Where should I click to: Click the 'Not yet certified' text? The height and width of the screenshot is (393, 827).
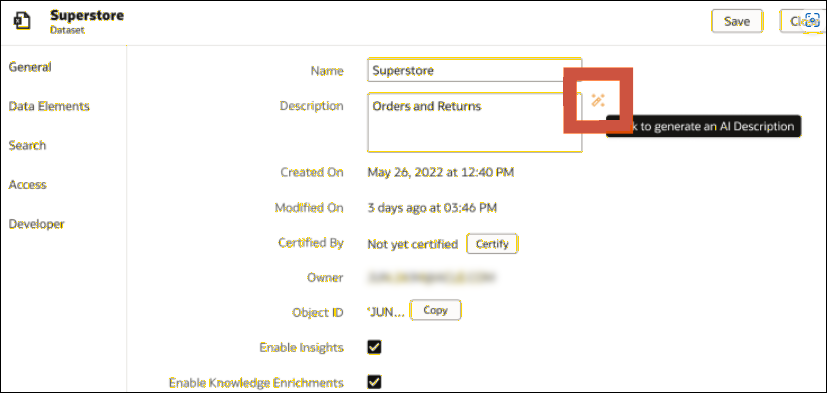pyautogui.click(x=413, y=244)
